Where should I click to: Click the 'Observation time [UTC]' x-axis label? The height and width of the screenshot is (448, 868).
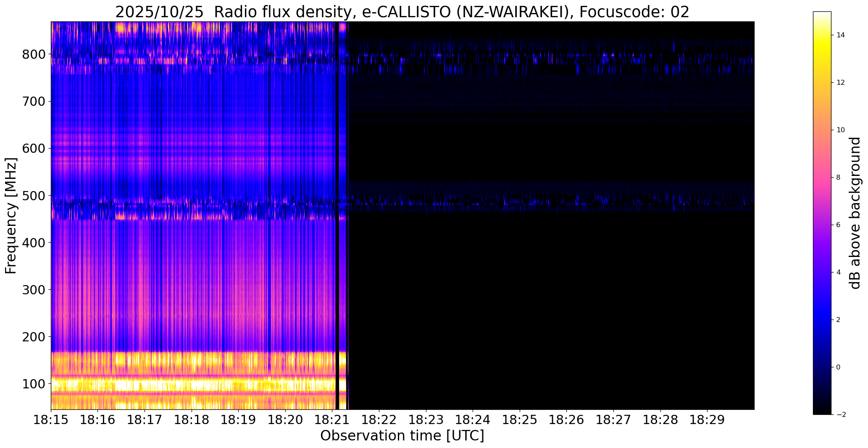pyautogui.click(x=402, y=436)
